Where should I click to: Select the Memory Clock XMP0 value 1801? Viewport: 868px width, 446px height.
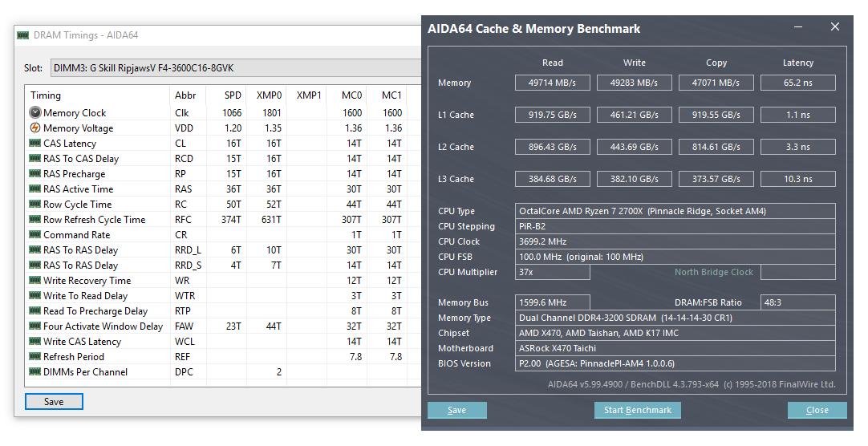point(272,112)
